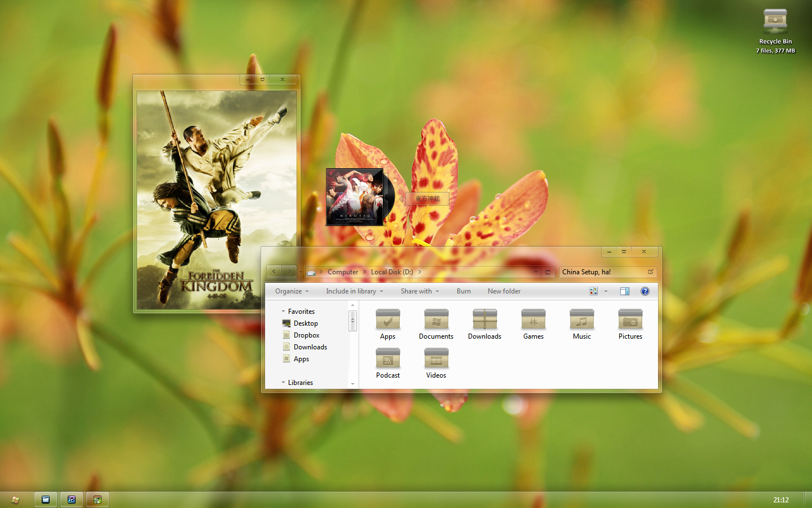Expand the arrow after Local Disk (D:)

420,272
